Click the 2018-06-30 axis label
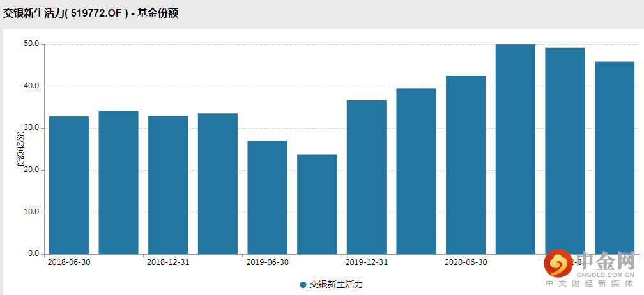 [x=69, y=262]
